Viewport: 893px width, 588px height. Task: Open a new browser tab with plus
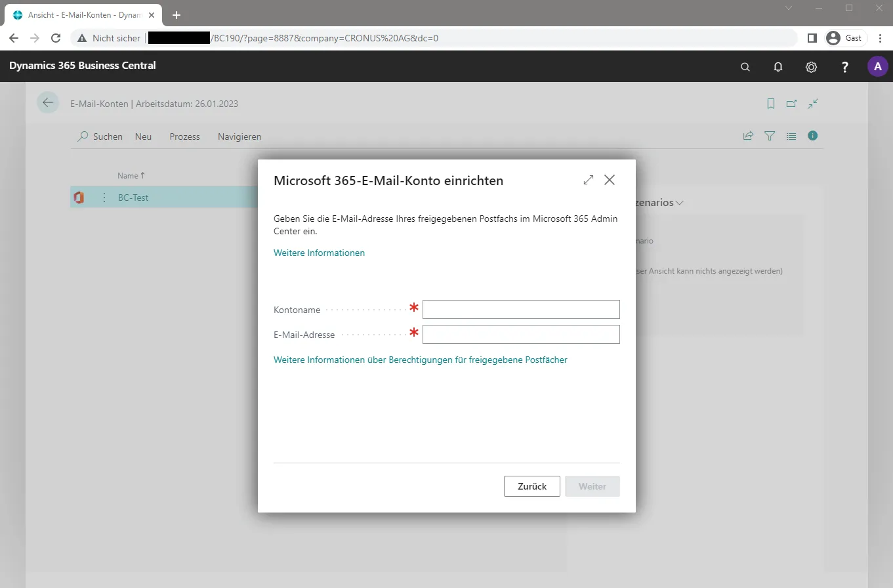(176, 15)
